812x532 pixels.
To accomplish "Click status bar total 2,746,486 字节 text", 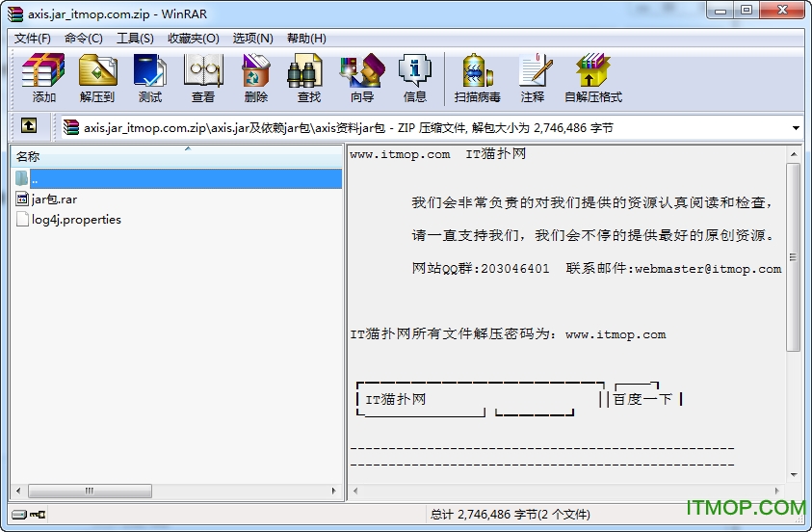I will click(510, 515).
